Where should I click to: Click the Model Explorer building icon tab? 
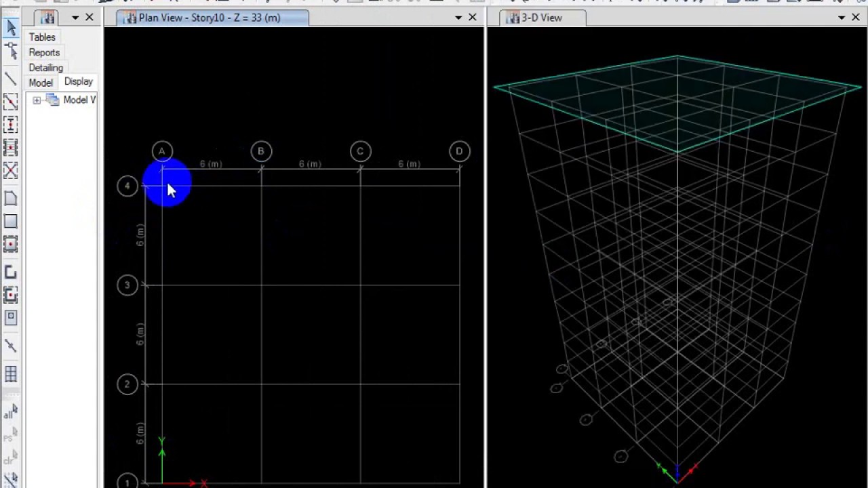47,18
